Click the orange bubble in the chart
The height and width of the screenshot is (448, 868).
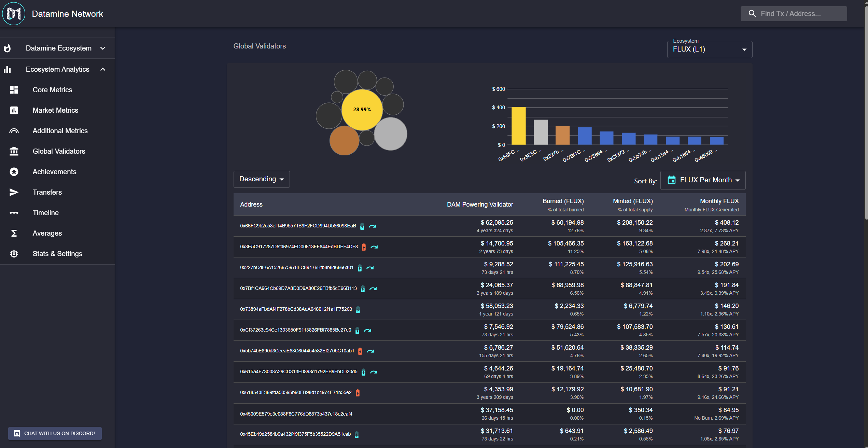pyautogui.click(x=344, y=140)
